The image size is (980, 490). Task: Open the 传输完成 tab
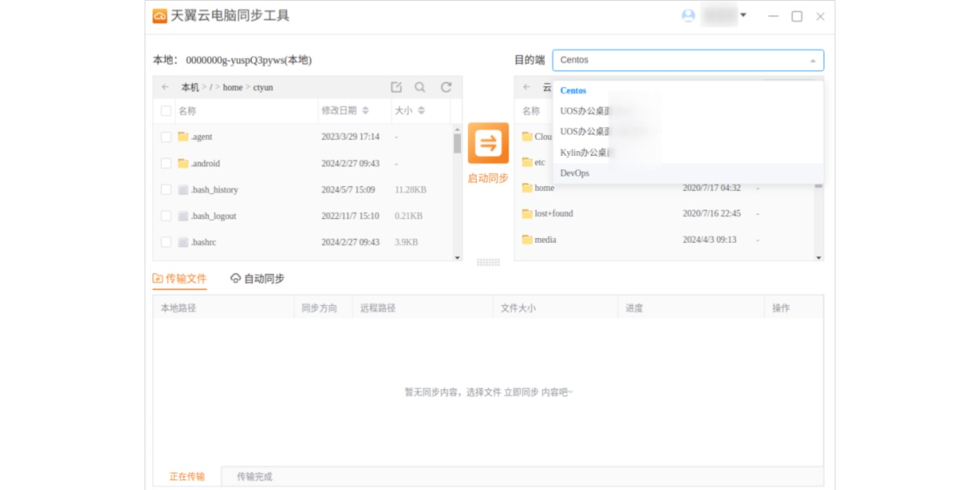click(x=255, y=476)
